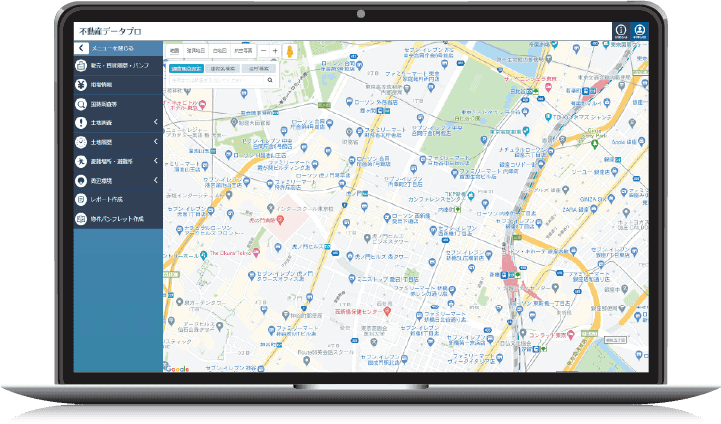Screen dimensions: 721x424
Task: Click the first sidebar clipboard icon
Action: pos(80,65)
